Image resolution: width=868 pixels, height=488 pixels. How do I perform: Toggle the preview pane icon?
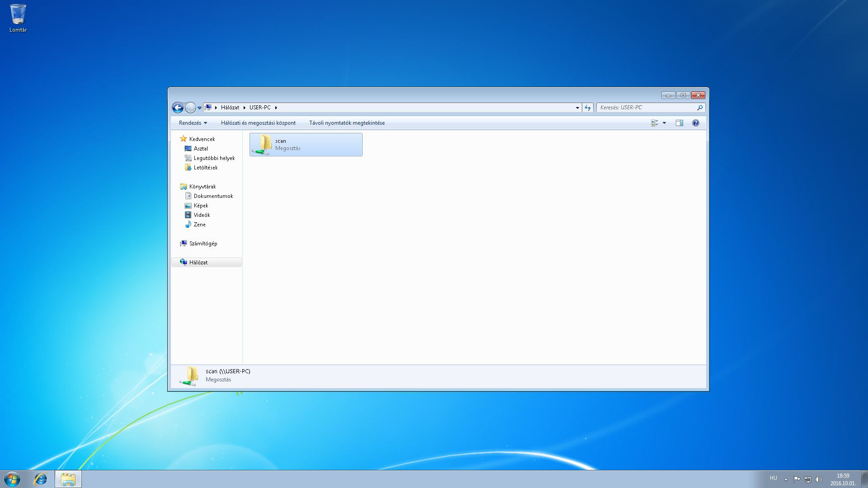pyautogui.click(x=679, y=123)
